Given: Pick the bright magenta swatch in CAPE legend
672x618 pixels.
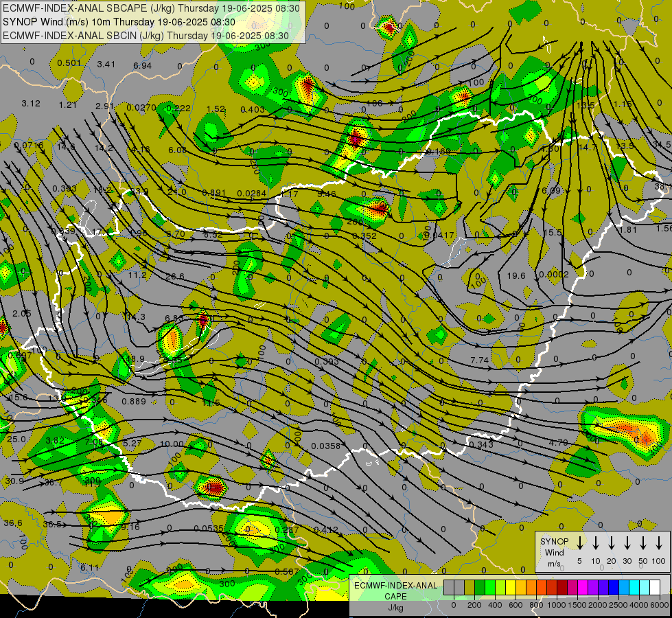Looking at the screenshot, I should coord(583,588).
